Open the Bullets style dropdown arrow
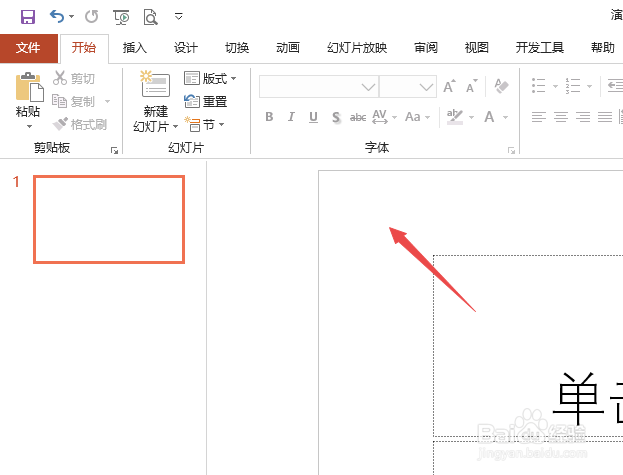This screenshot has height=475, width=623. (555, 86)
